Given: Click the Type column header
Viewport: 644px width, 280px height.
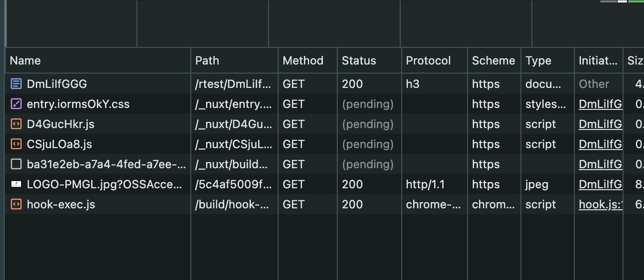Looking at the screenshot, I should pos(538,61).
